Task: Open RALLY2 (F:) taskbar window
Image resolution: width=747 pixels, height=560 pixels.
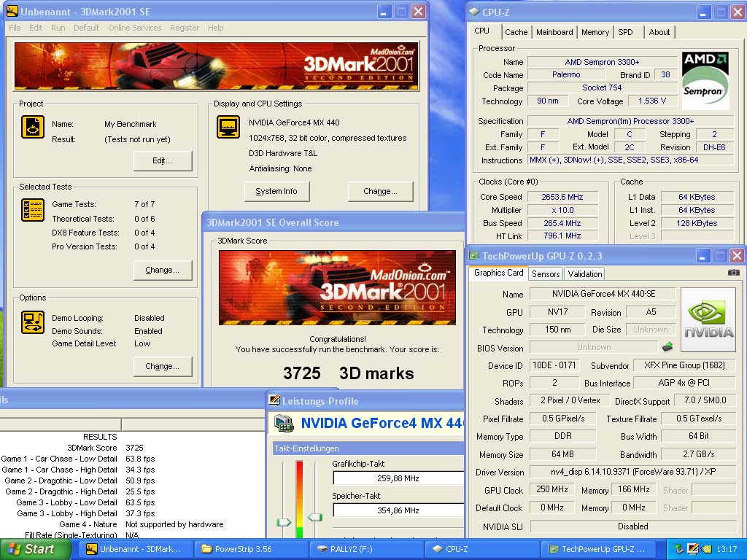Action: coord(366,549)
